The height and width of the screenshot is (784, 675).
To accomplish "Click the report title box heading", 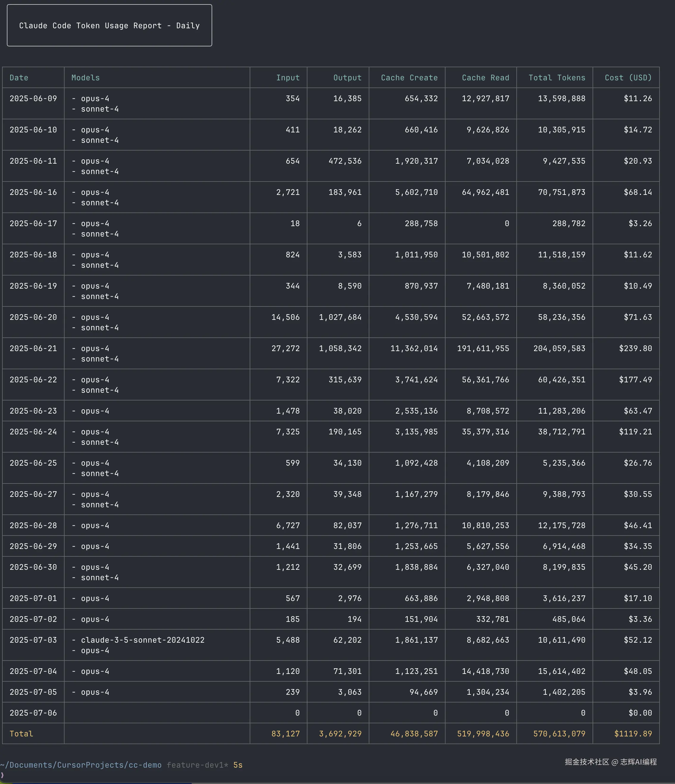I will click(x=109, y=26).
